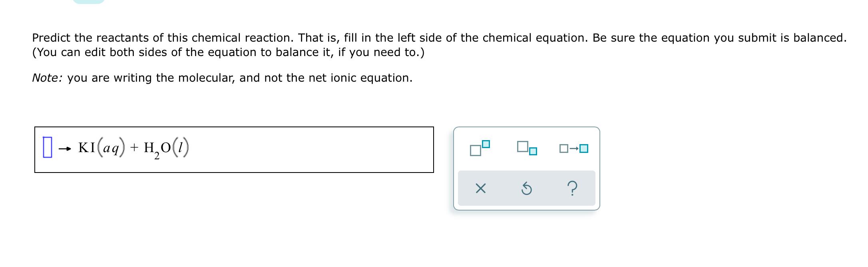Clear the equation with the X button
This screenshot has height=267, width=868.
point(480,188)
